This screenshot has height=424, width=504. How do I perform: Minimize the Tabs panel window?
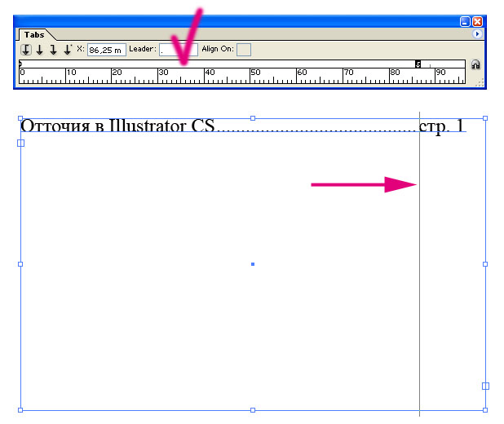click(465, 21)
